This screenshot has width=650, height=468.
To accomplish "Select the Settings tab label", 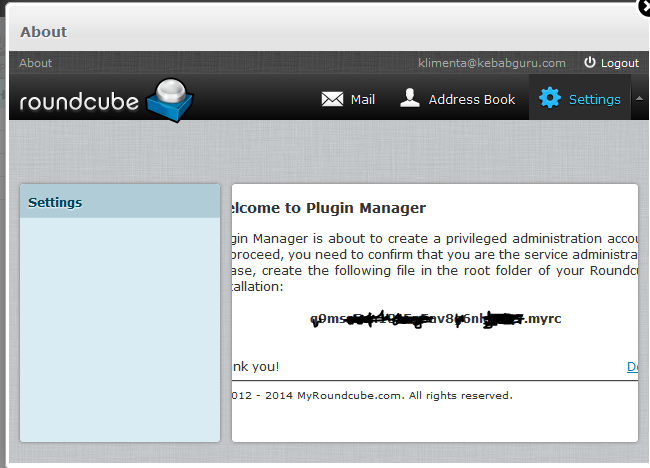I will tap(594, 99).
